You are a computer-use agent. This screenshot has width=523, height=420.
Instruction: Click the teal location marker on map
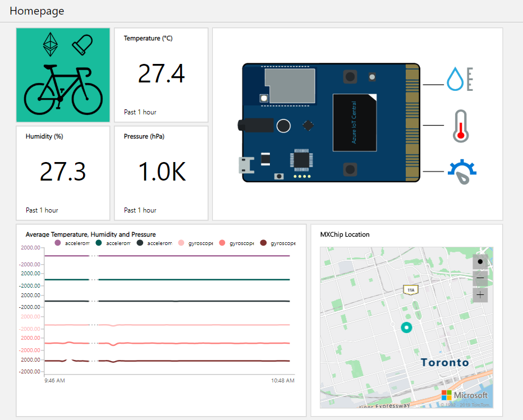tap(406, 327)
